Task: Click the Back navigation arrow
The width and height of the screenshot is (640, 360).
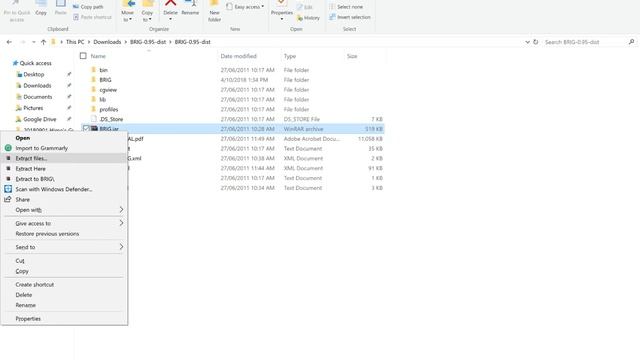Action: click(x=9, y=42)
